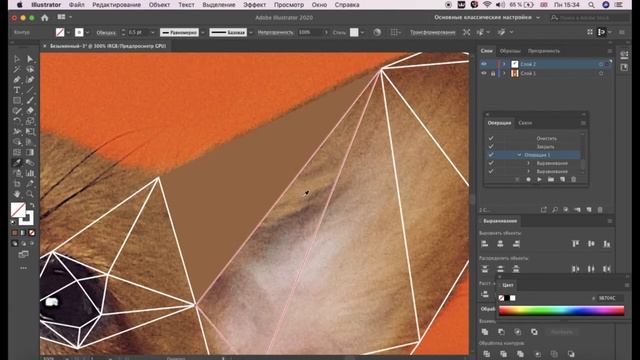
Task: Toggle the lock on Слой 1
Action: 493,73
